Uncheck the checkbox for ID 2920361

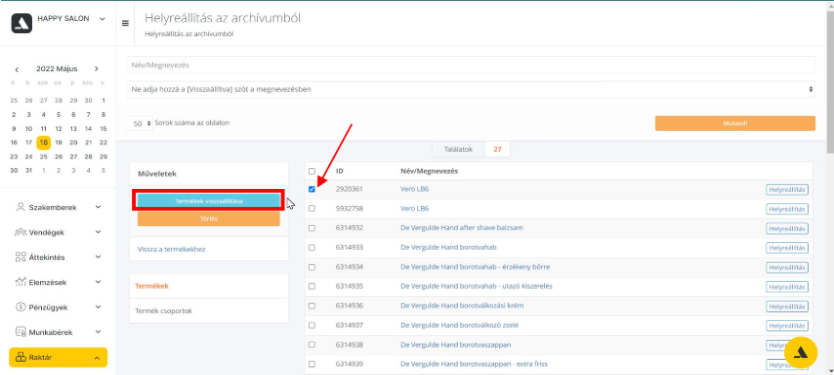click(x=312, y=189)
